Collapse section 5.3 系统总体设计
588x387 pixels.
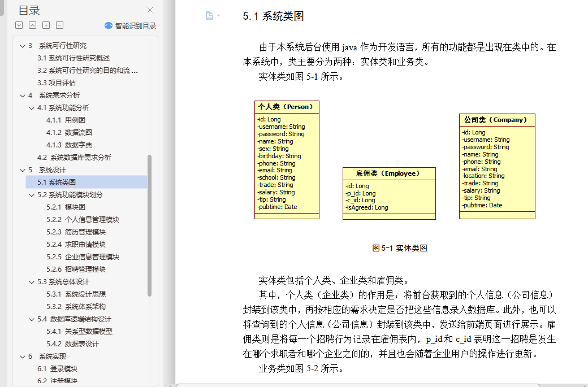pos(32,282)
